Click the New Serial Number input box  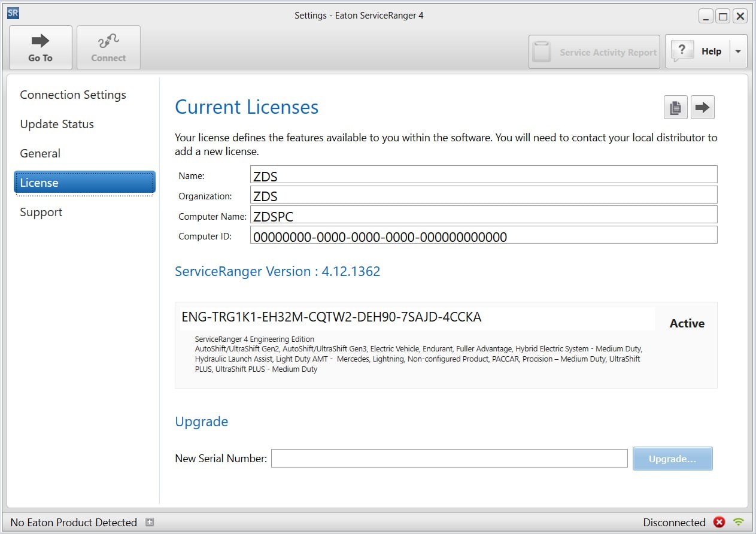pyautogui.click(x=449, y=459)
